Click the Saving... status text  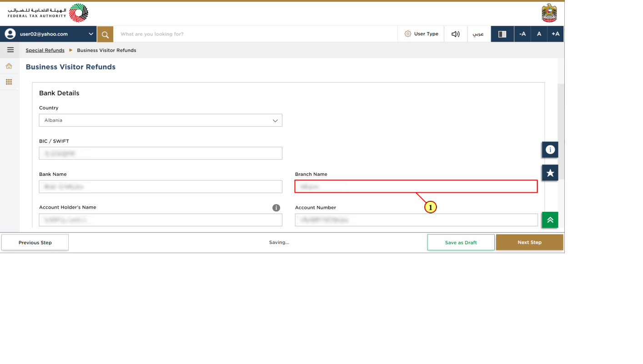pos(279,243)
